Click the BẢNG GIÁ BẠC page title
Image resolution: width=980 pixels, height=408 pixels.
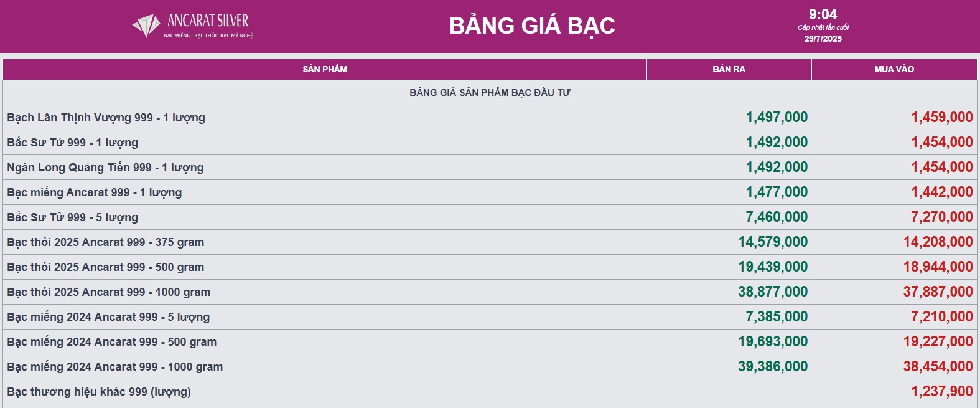click(532, 26)
